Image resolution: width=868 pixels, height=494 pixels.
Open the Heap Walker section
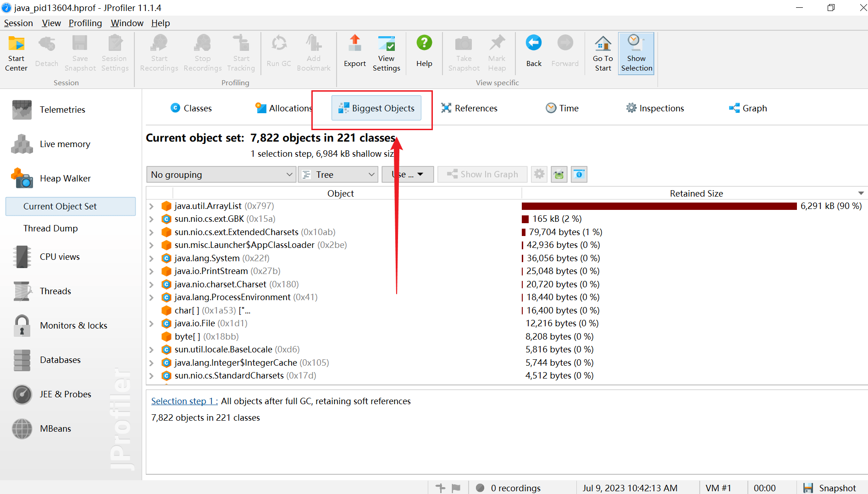coord(65,178)
